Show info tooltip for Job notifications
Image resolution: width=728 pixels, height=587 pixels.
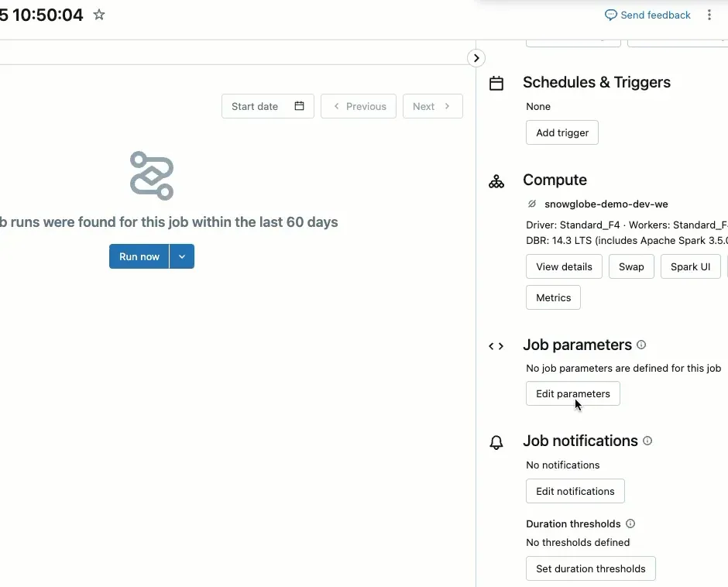[647, 441]
